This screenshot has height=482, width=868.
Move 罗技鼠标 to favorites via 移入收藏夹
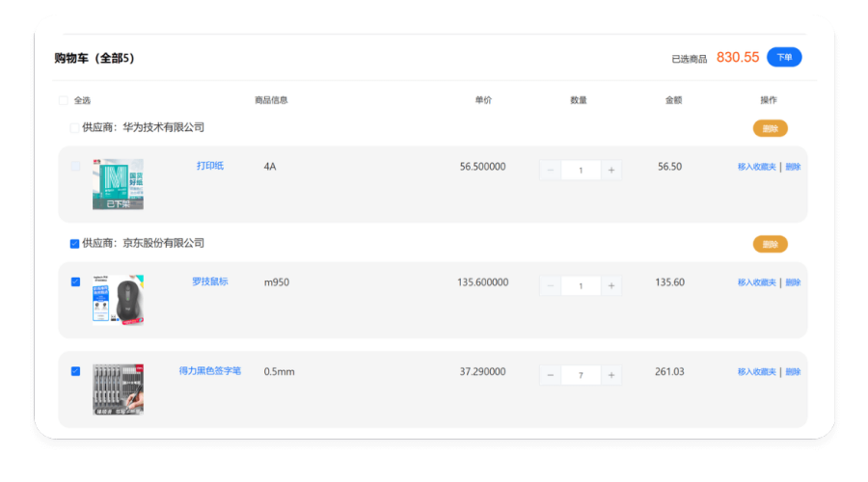[757, 282]
